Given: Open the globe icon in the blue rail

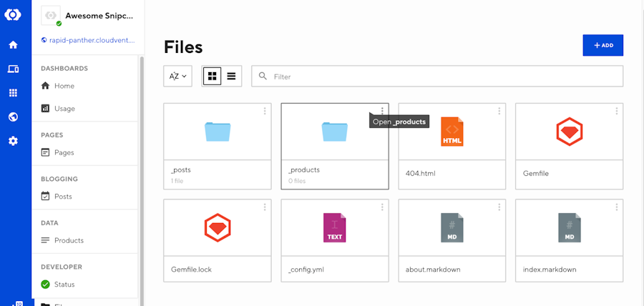Looking at the screenshot, I should click(x=13, y=117).
